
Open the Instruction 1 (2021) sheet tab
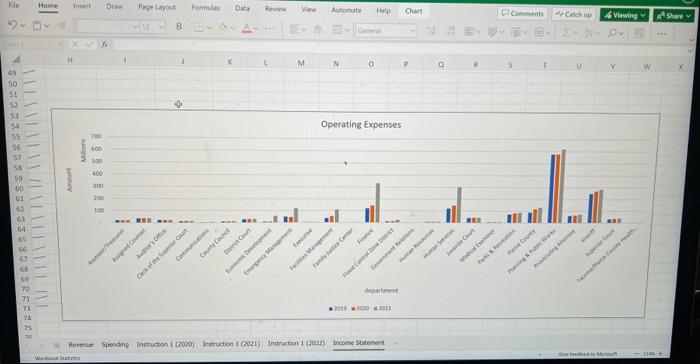(231, 343)
